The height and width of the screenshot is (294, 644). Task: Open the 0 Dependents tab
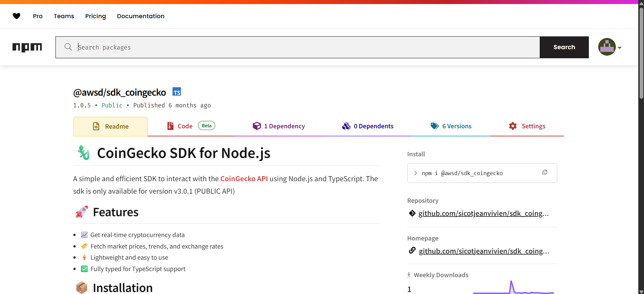point(368,126)
